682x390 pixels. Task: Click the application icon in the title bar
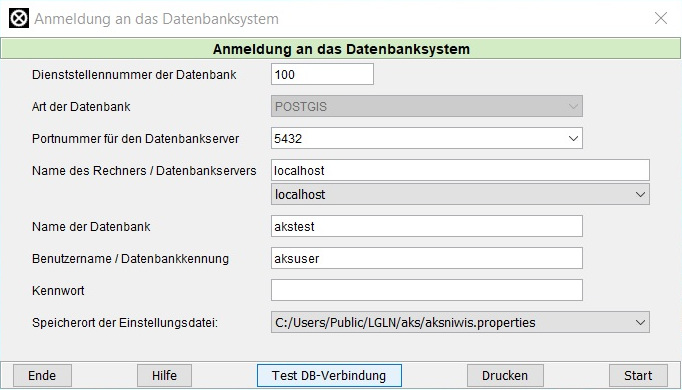tap(19, 19)
